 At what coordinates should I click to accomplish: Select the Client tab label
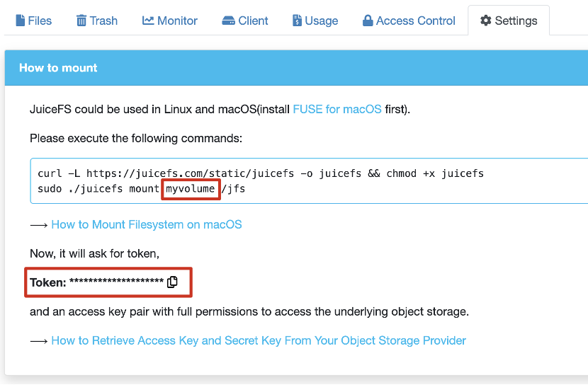click(253, 21)
